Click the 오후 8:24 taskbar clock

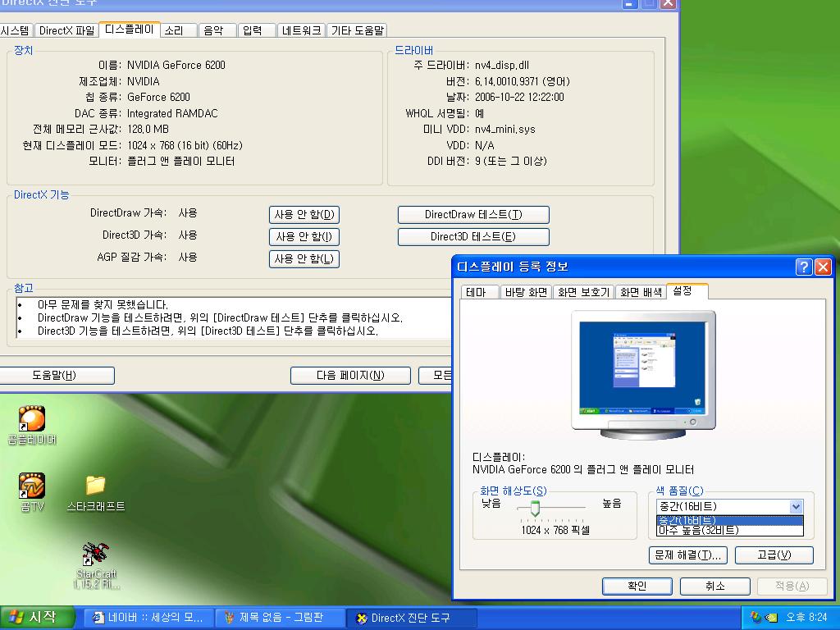(807, 618)
